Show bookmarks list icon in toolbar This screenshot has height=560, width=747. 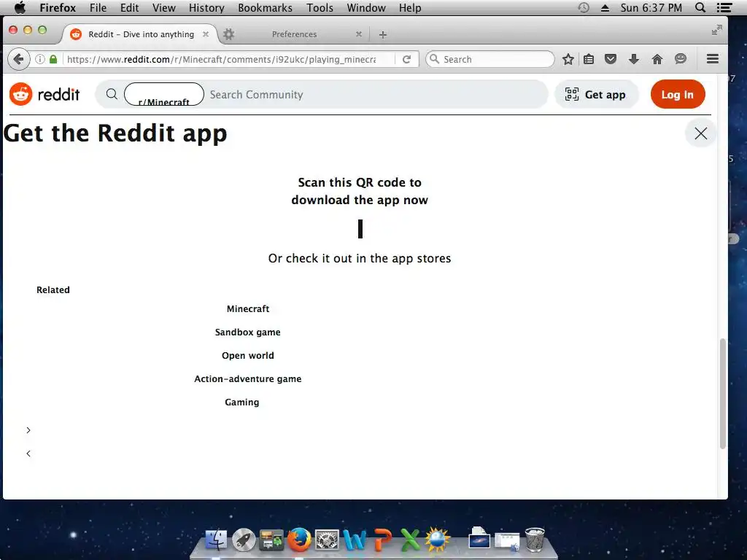pyautogui.click(x=589, y=59)
